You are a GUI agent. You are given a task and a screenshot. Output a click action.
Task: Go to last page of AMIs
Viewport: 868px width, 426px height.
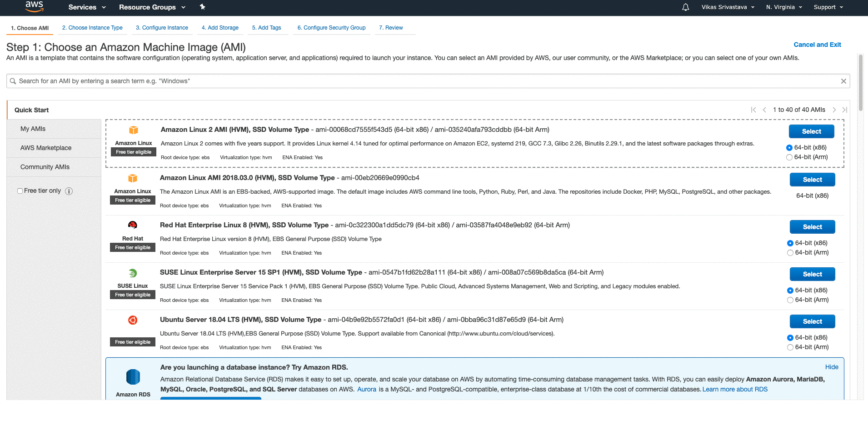tap(845, 110)
